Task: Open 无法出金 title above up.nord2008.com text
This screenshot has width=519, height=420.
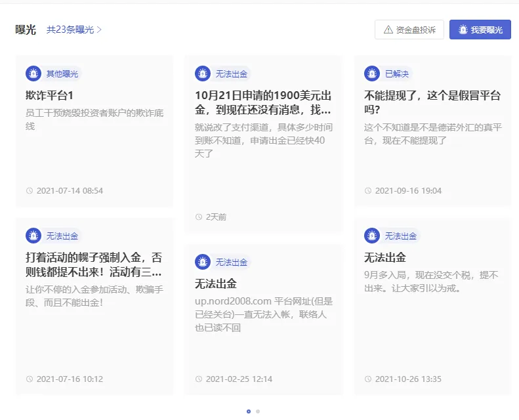Action: tap(216, 283)
